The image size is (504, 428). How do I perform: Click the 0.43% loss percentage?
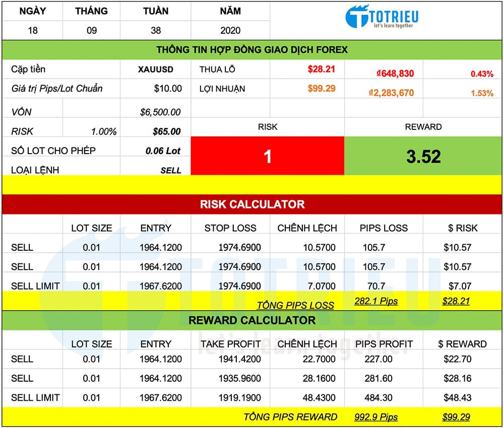(x=482, y=74)
